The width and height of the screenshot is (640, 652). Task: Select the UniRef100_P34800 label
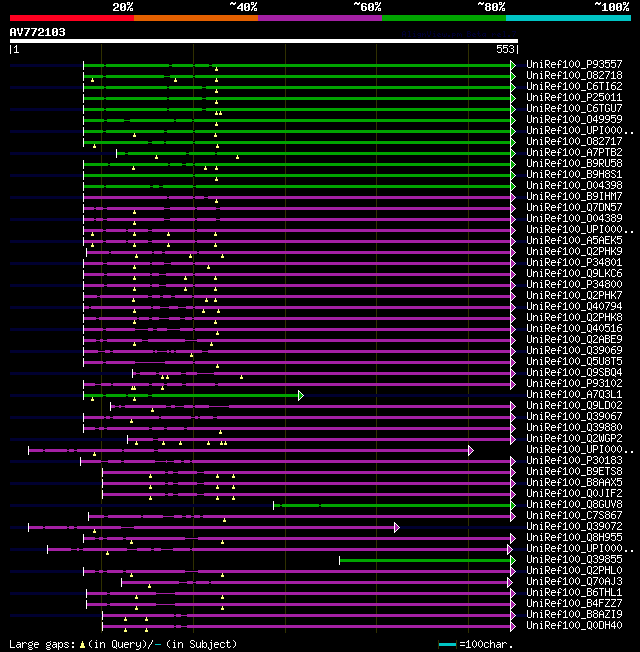point(574,284)
